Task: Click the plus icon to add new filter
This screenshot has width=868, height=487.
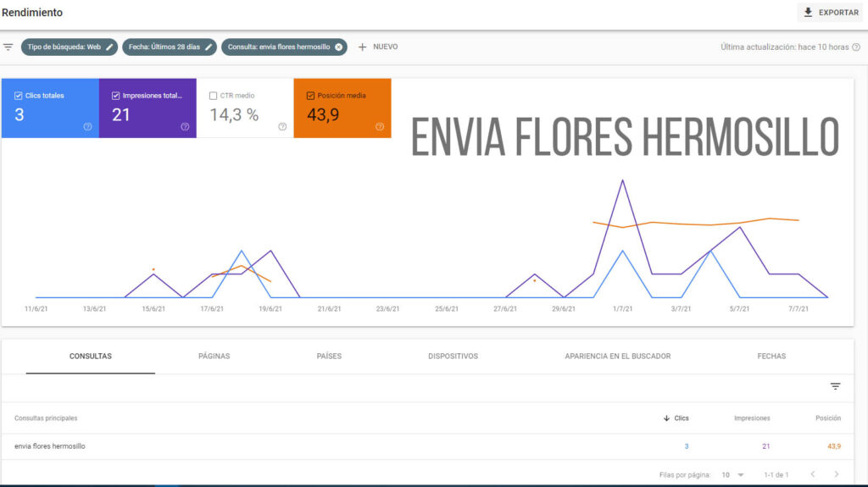Action: [362, 47]
